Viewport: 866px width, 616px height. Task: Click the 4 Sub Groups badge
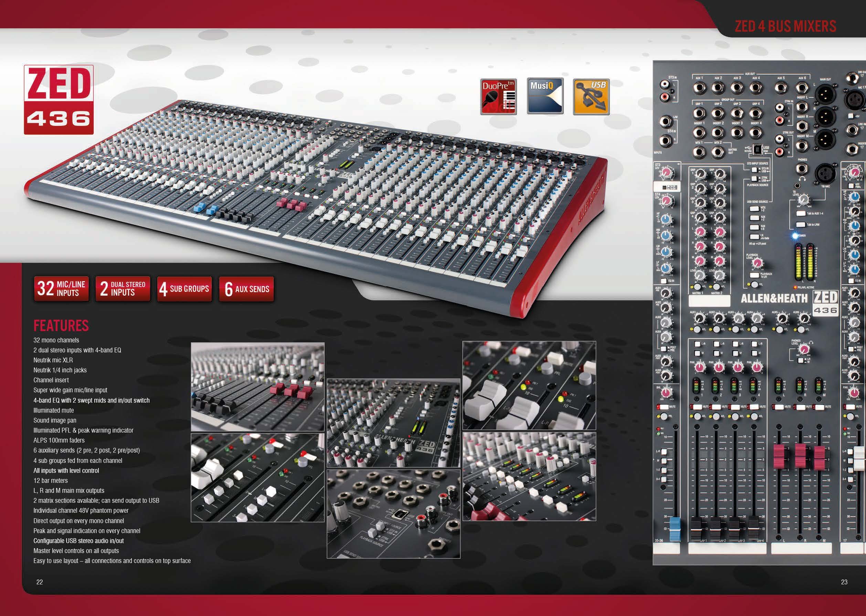[184, 289]
